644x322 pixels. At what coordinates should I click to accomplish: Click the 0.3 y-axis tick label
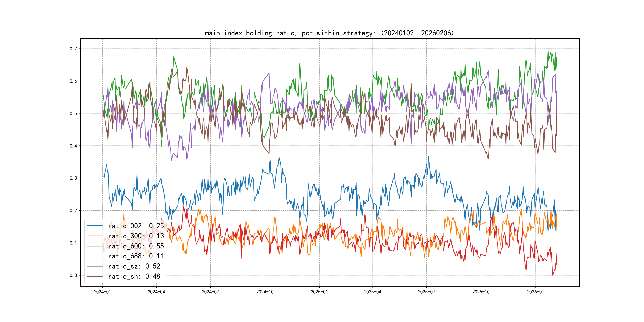[x=73, y=178]
